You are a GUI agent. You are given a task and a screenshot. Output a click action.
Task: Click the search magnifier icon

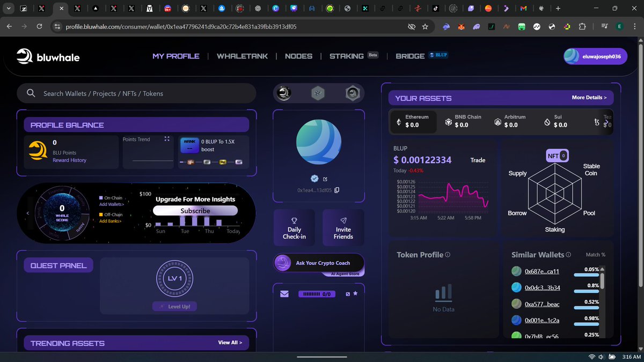(x=31, y=93)
